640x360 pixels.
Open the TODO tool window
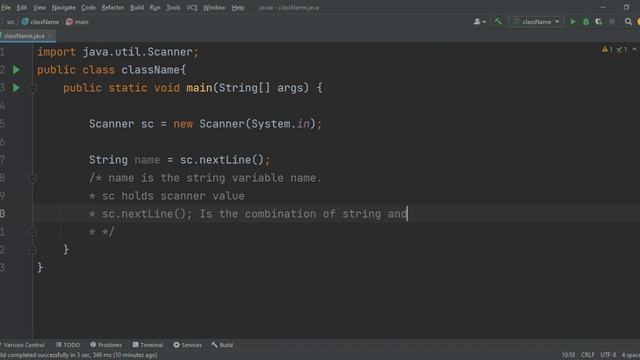click(68, 345)
